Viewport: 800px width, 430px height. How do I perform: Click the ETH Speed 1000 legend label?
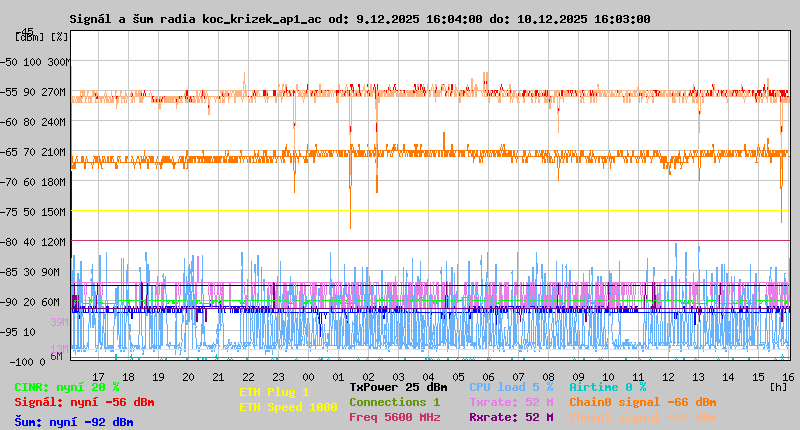coord(288,406)
